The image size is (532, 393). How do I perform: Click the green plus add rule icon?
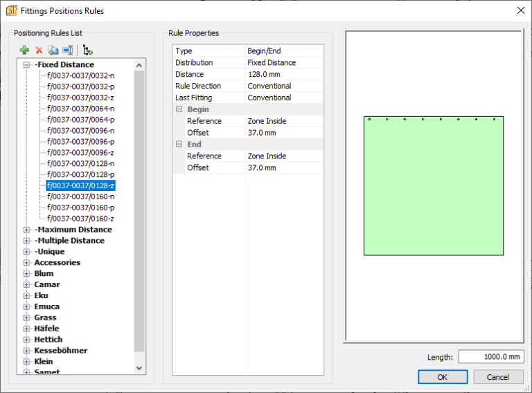[x=24, y=50]
